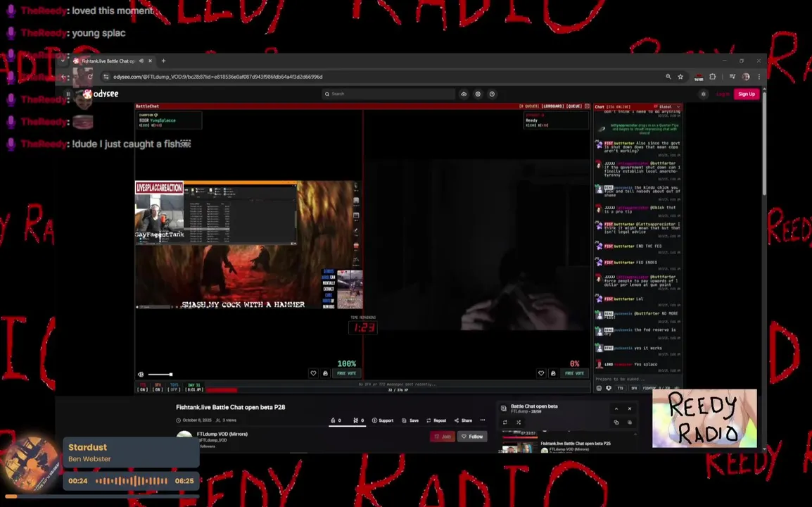This screenshot has width=812, height=507.
Task: Save the video with Save button
Action: [410, 420]
